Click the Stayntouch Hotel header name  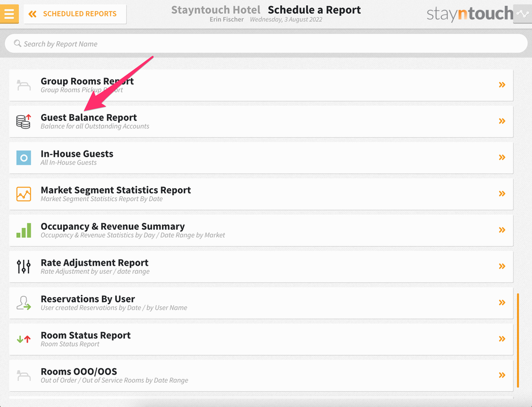click(x=216, y=10)
